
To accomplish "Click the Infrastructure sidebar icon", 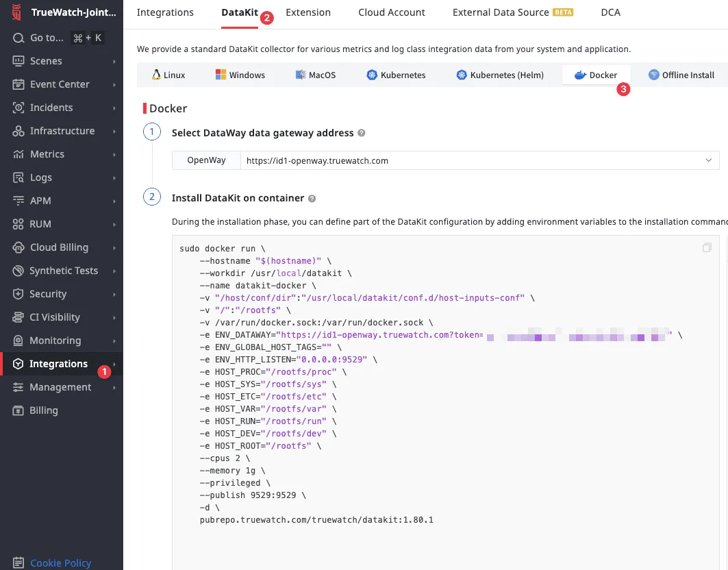I will pyautogui.click(x=18, y=131).
